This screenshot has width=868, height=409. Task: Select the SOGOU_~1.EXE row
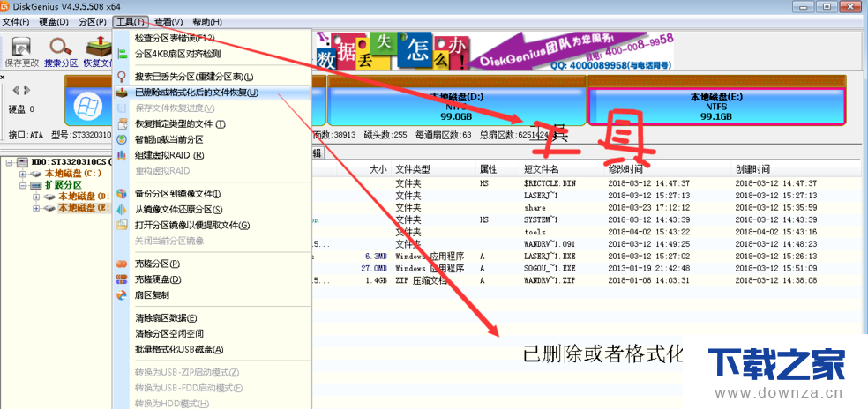587,269
